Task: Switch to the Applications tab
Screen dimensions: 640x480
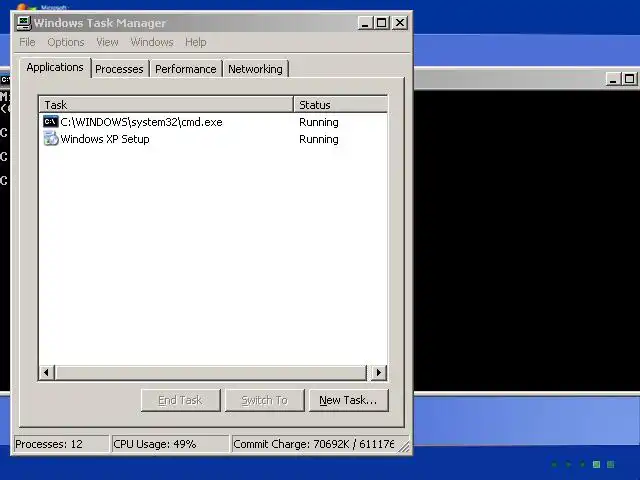Action: coord(55,67)
